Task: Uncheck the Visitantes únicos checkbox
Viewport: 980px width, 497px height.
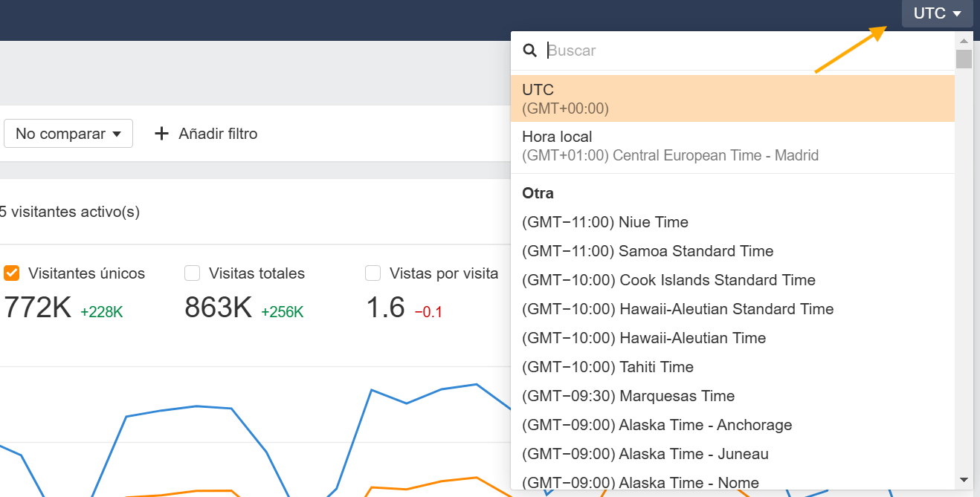Action: point(12,273)
